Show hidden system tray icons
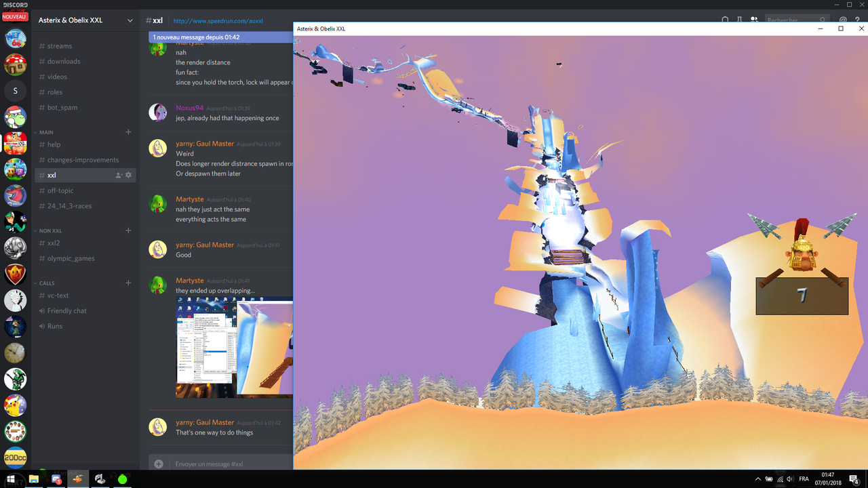 758,479
